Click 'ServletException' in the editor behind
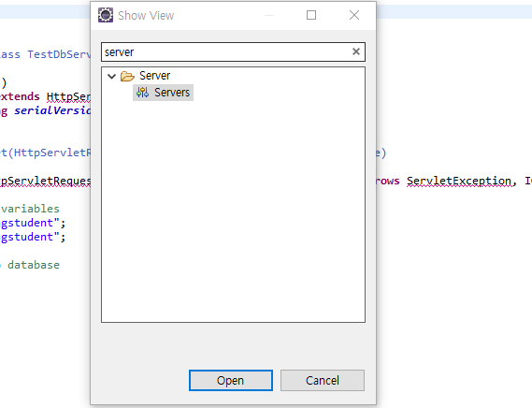This screenshot has width=532, height=408. click(459, 181)
